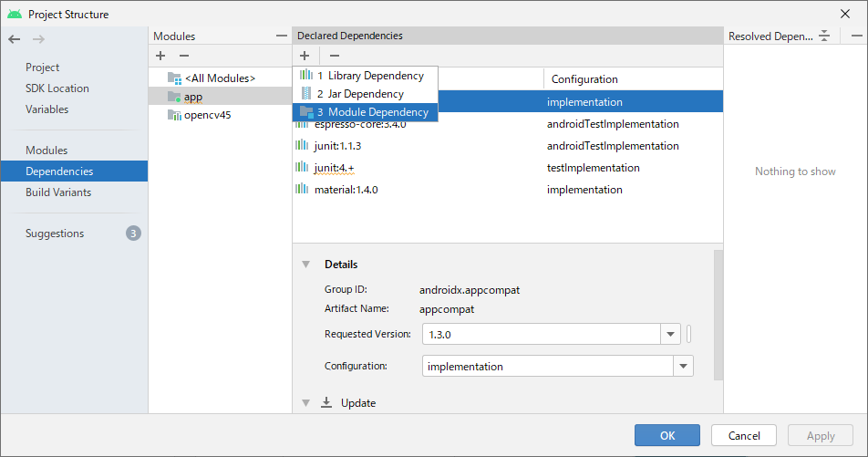Select the opencv45 module

coord(220,115)
